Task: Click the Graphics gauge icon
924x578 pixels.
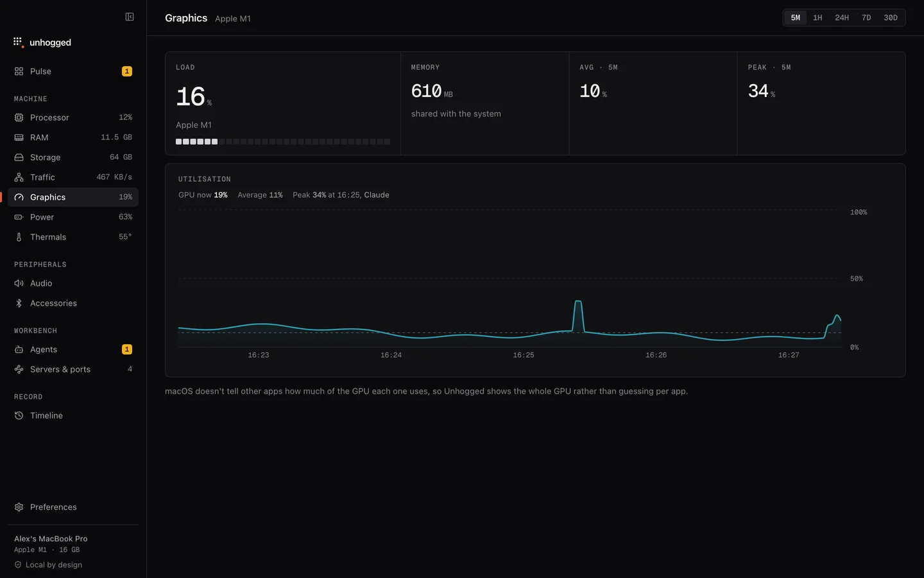Action: pyautogui.click(x=19, y=197)
